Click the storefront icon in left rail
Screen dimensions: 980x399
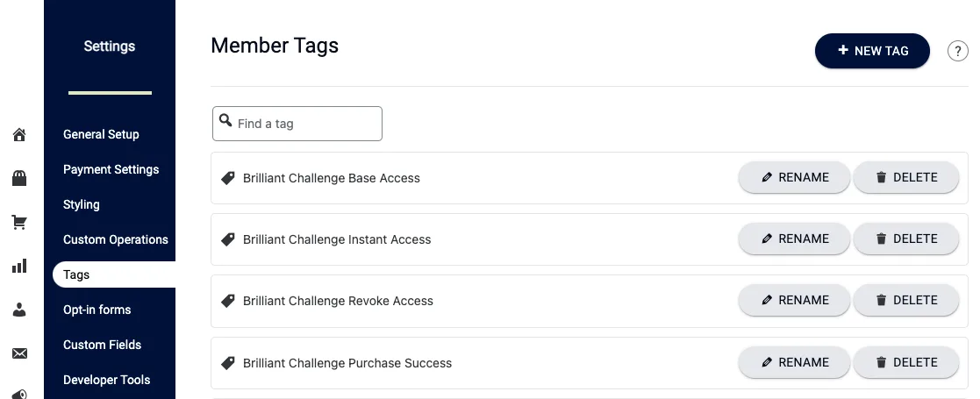[x=19, y=179]
